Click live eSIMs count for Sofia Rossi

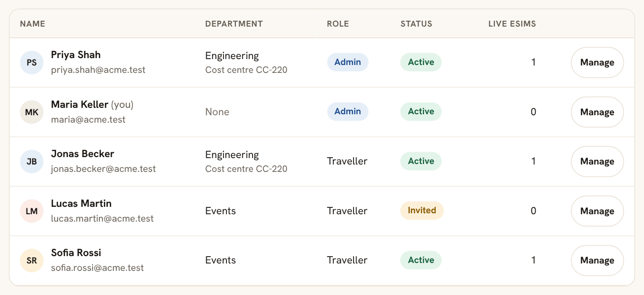coord(534,260)
